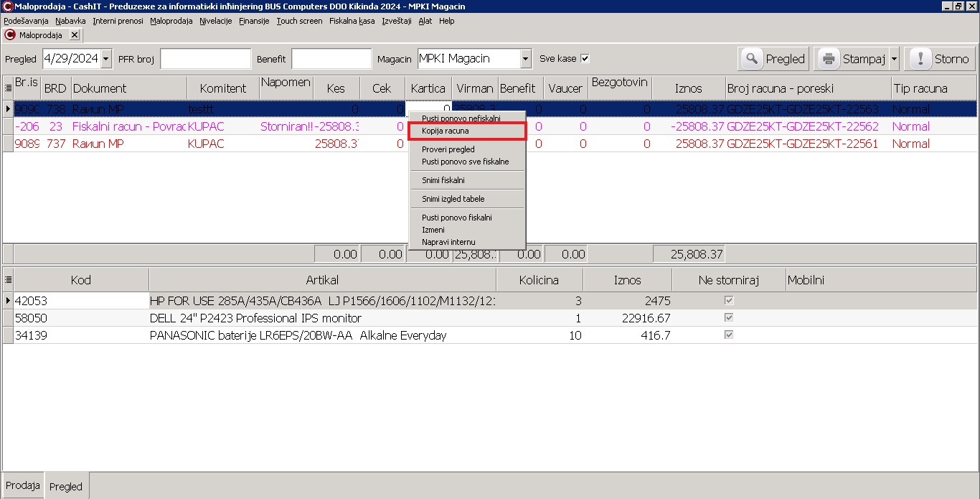980x499 pixels.
Task: Toggle the Sve kase checkbox
Action: [585, 59]
